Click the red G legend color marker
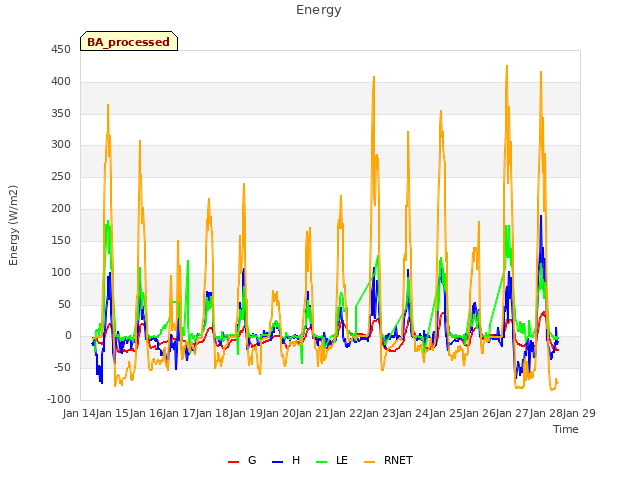640x480 pixels. 233,462
